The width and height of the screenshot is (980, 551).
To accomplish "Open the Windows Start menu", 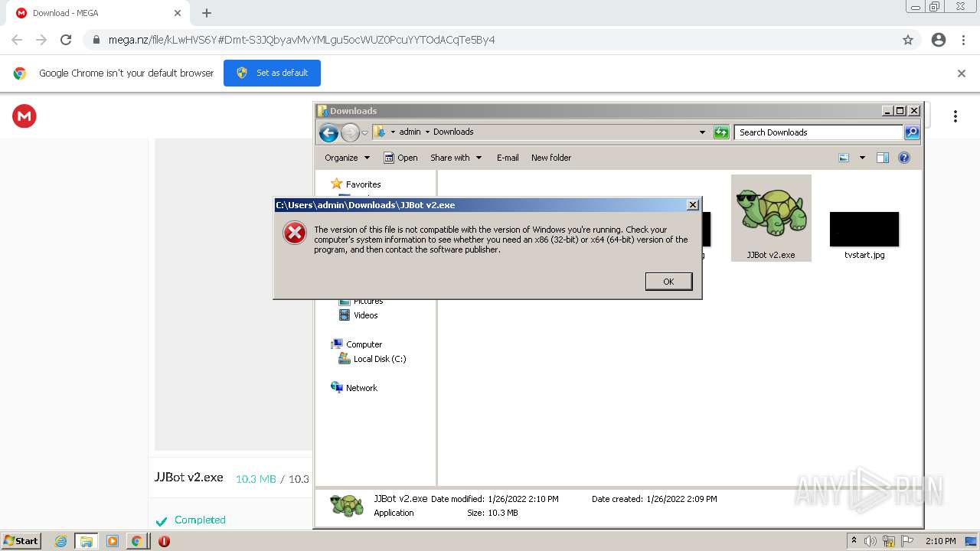I will (21, 541).
